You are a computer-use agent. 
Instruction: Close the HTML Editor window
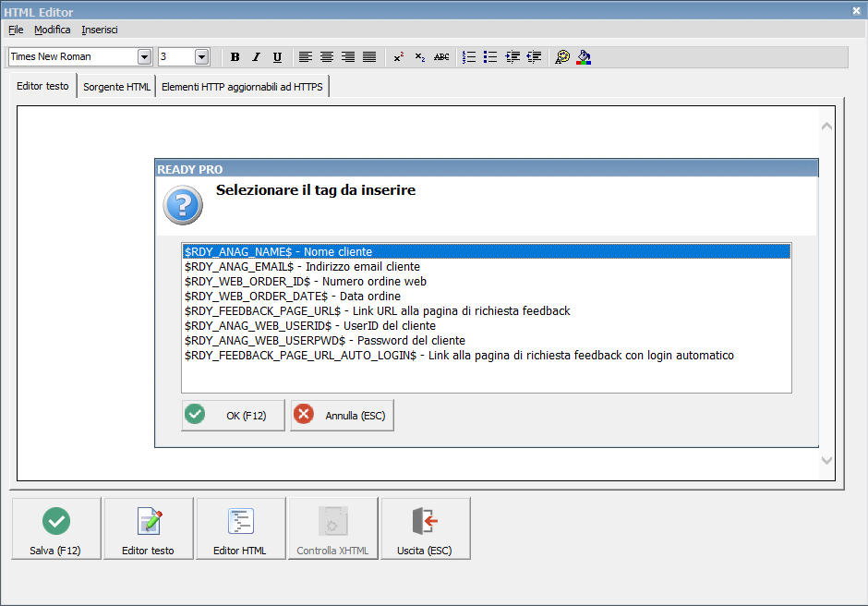pos(856,11)
